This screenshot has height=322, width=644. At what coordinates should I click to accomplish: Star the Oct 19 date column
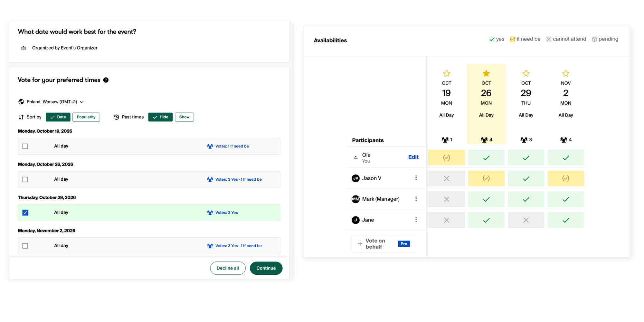446,73
